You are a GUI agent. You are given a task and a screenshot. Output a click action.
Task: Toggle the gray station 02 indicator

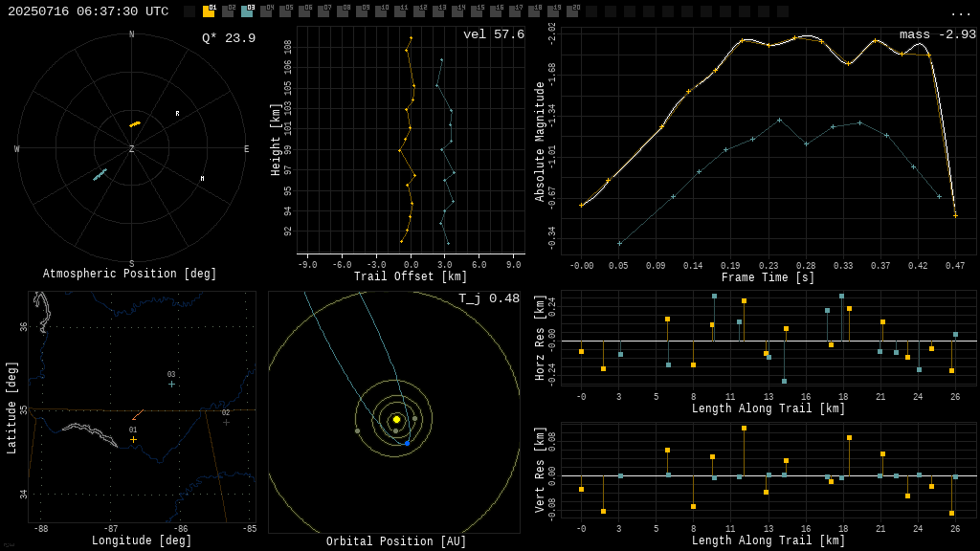pos(228,11)
